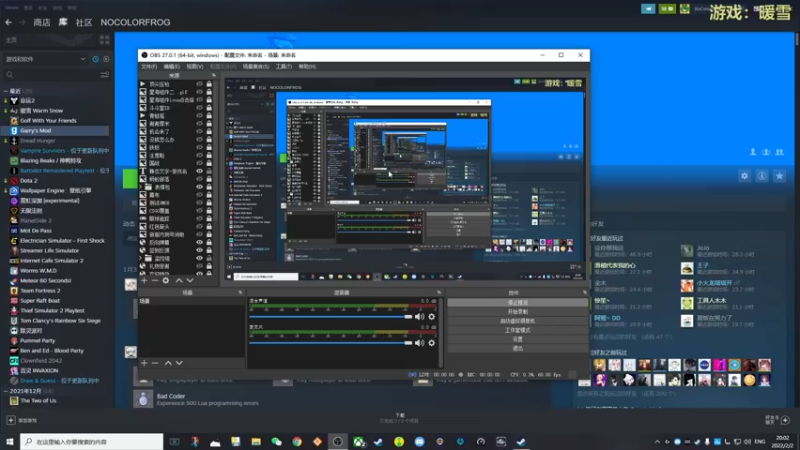Viewport: 800px width, 450px height.
Task: Open OBS 视图(V) menu
Action: 194,67
